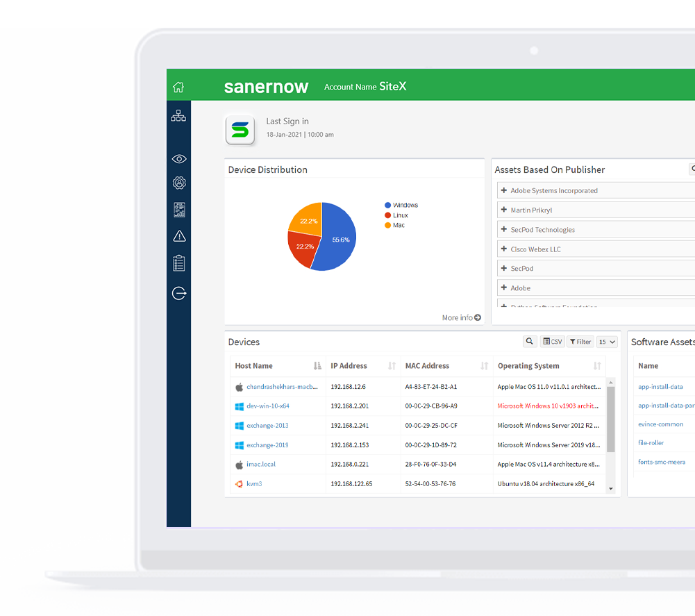Click Windows icon beside dev-win-10-x64
Screen dimensions: 695x616
(240, 406)
